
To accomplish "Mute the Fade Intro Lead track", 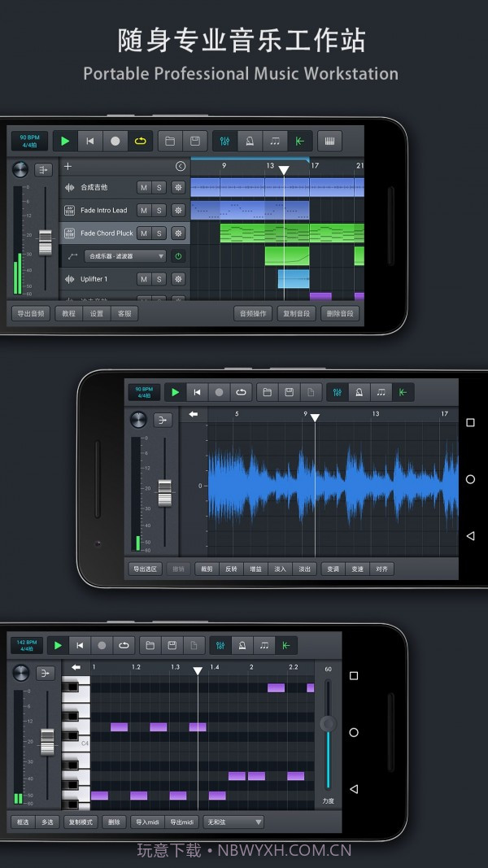I will point(143,211).
